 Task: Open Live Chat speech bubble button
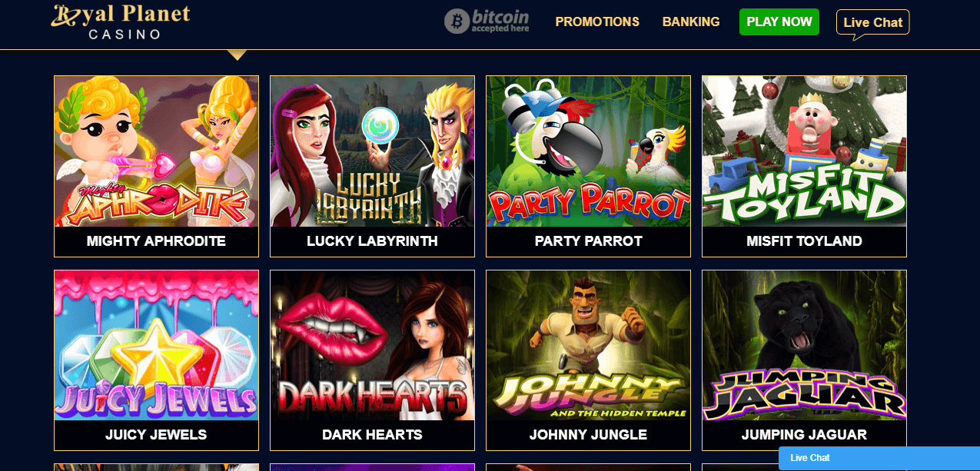click(872, 23)
